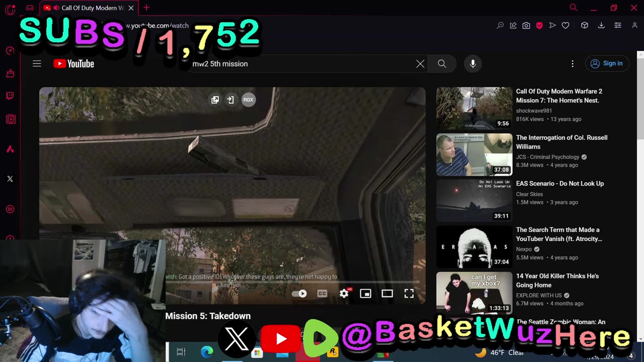Open EAS Scenario video thumbnail
This screenshot has width=644, height=362.
pyautogui.click(x=474, y=201)
